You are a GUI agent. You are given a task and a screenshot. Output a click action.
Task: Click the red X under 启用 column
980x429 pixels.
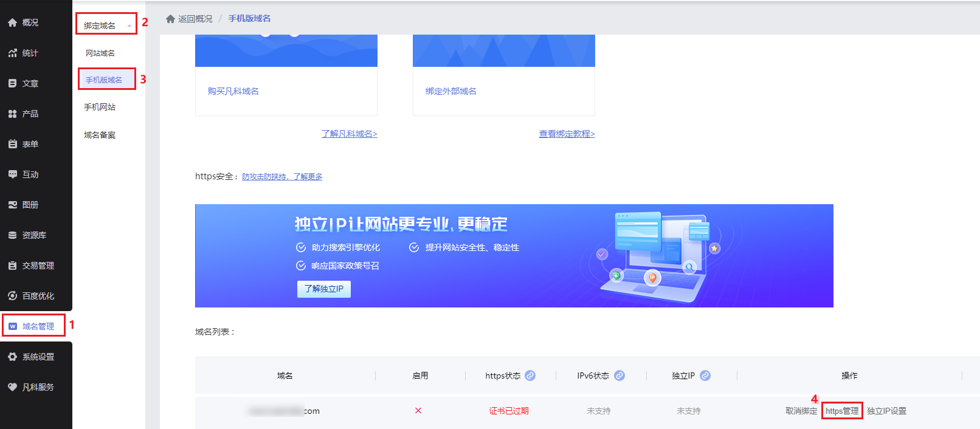click(418, 411)
